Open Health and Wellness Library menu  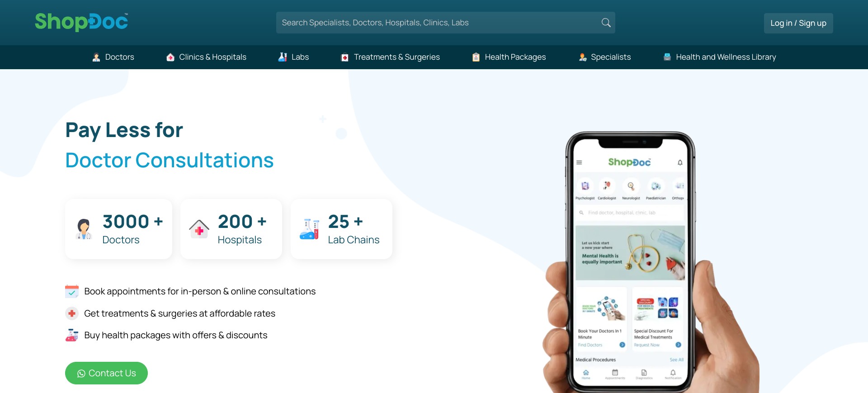pyautogui.click(x=719, y=57)
